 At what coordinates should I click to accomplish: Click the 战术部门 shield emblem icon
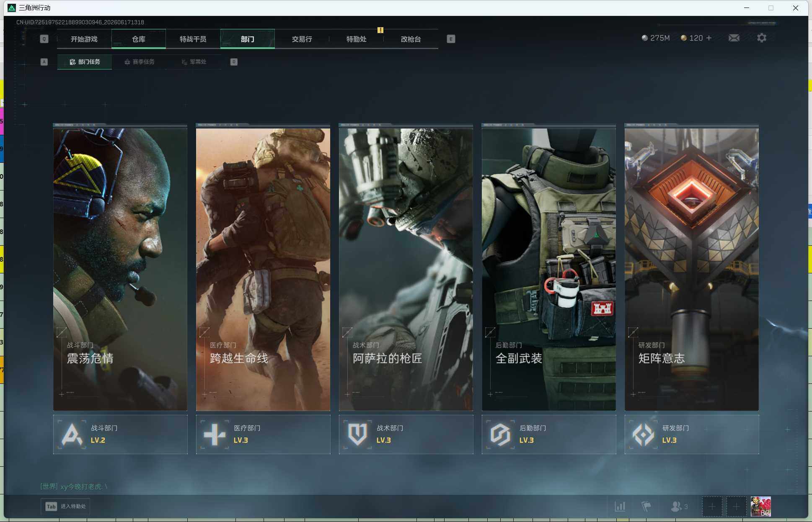(357, 435)
